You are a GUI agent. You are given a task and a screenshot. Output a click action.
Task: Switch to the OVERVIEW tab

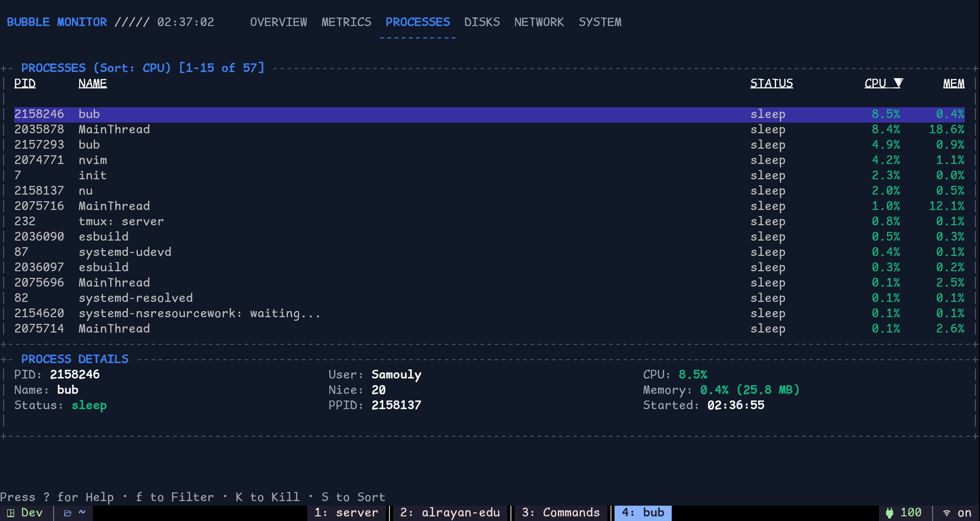278,22
